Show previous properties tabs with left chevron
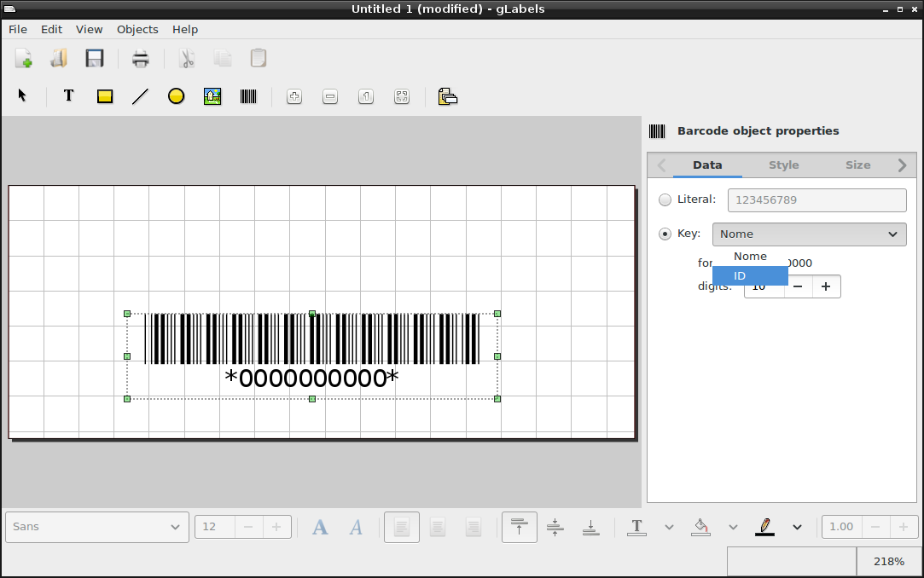Image resolution: width=924 pixels, height=578 pixels. coord(661,165)
